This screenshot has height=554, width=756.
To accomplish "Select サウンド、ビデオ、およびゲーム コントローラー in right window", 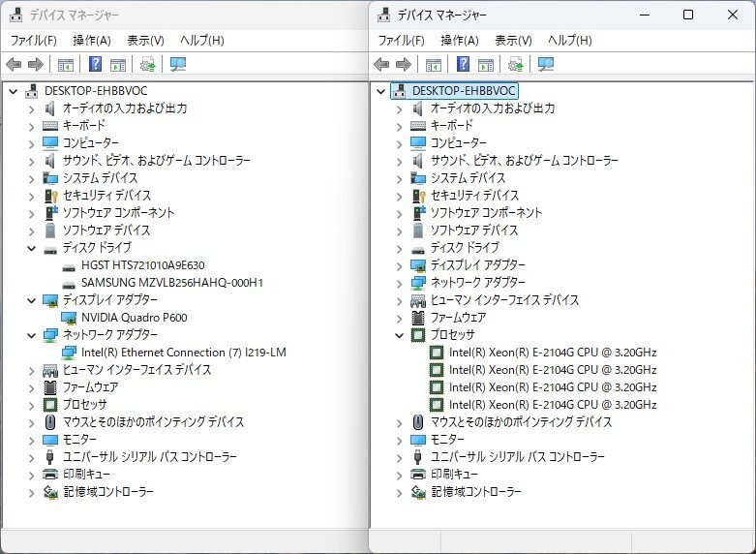I will [x=524, y=160].
